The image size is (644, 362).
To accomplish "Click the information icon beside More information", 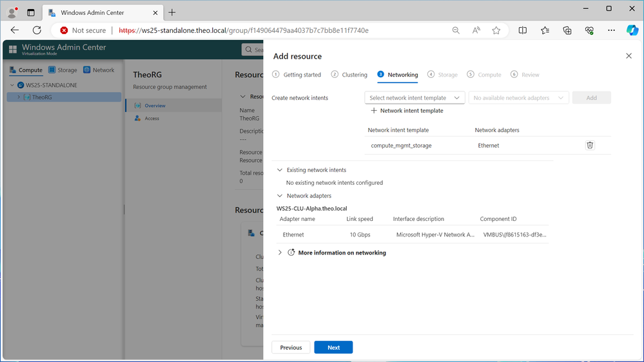I will (x=291, y=252).
